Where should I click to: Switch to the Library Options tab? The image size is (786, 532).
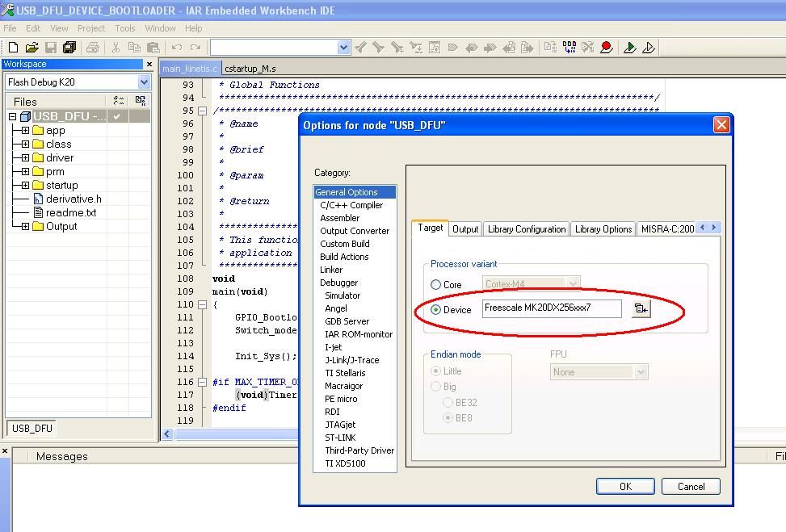click(603, 229)
